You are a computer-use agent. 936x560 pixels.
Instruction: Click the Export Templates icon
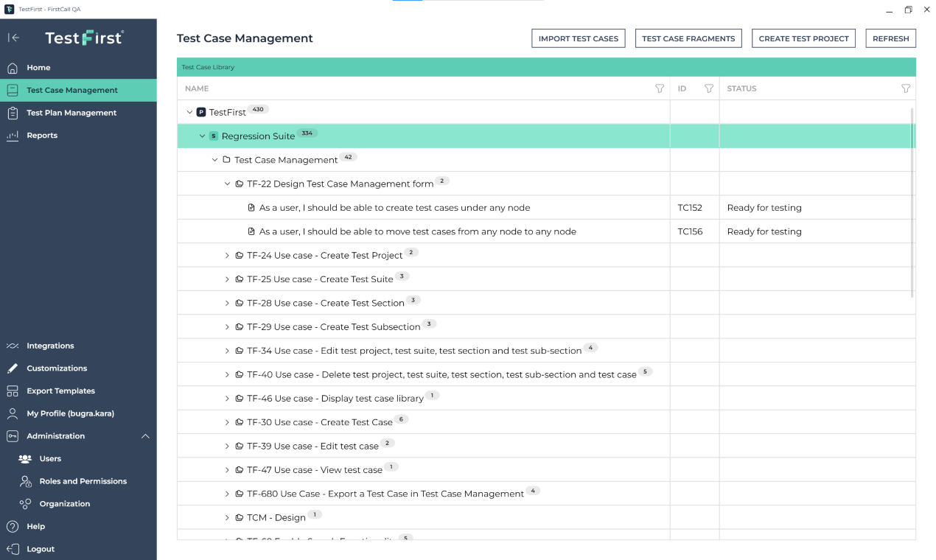(13, 391)
